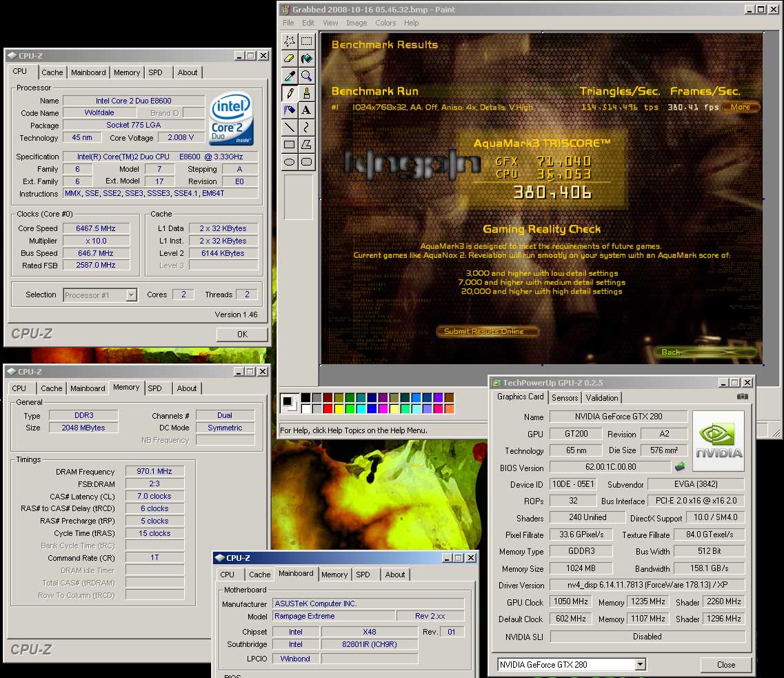
Task: Click the foreground/background color indicator box
Action: [x=290, y=403]
